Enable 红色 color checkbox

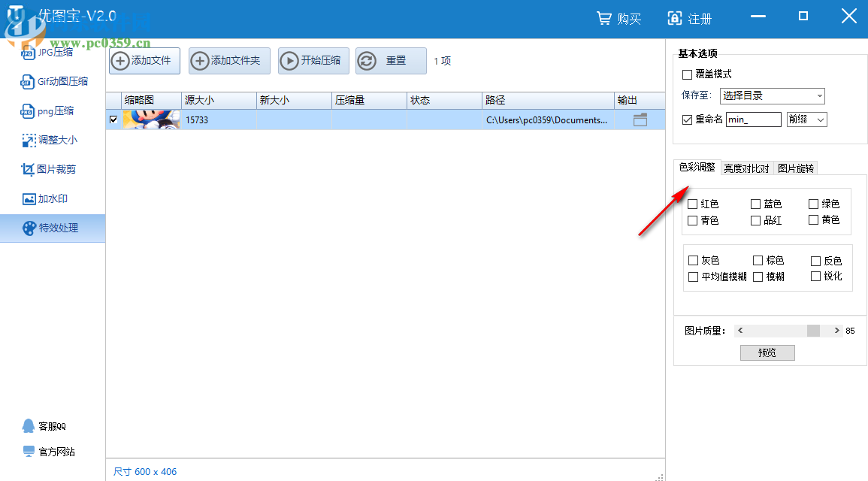692,204
